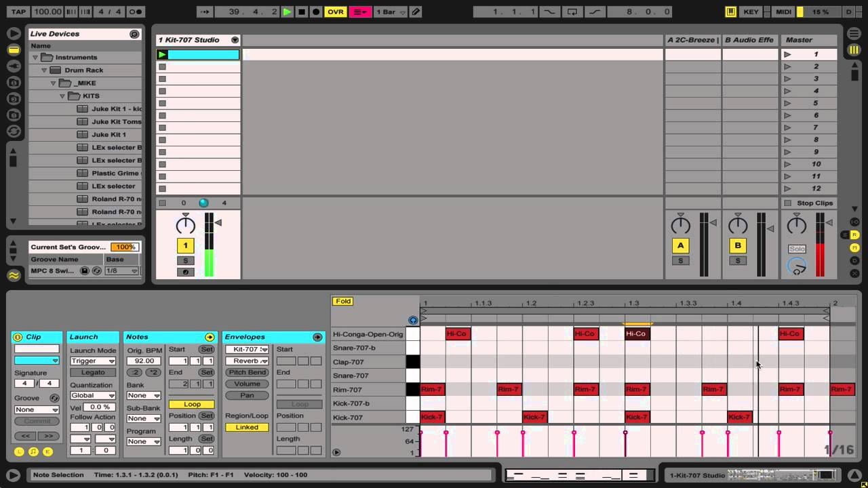This screenshot has height=488, width=868.
Task: Switch to Session view selector icon
Action: pos(853,50)
